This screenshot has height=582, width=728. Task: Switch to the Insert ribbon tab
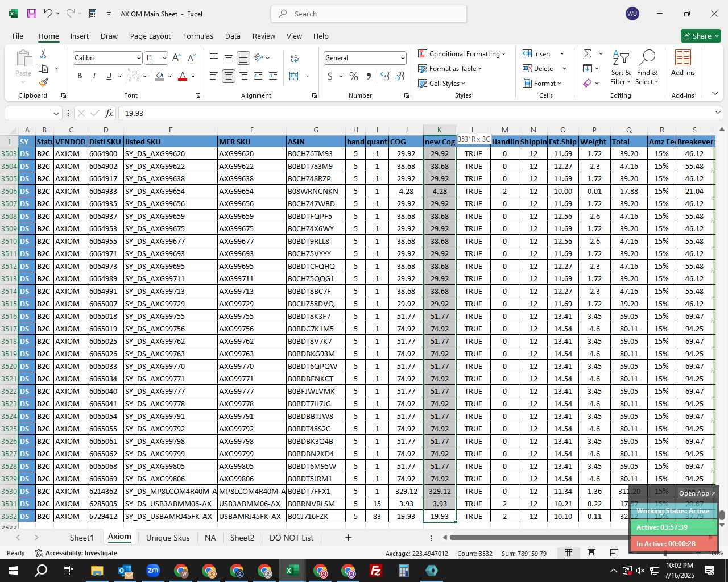80,36
